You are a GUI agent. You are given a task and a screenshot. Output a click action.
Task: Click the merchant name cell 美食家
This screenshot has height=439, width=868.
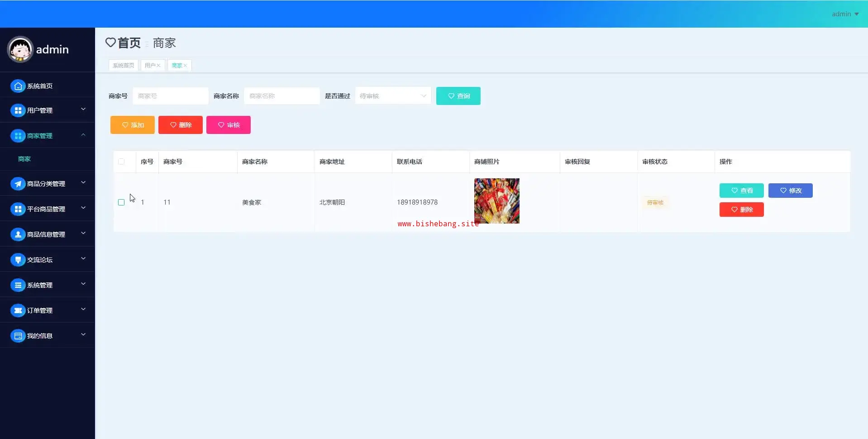[252, 202]
